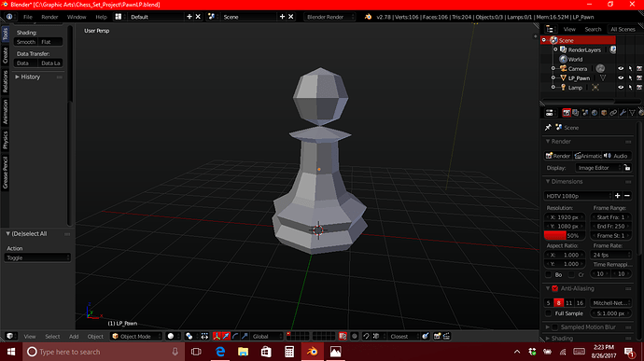The height and width of the screenshot is (361, 644).
Task: Click the viewport shading sphere icon
Action: click(x=171, y=337)
